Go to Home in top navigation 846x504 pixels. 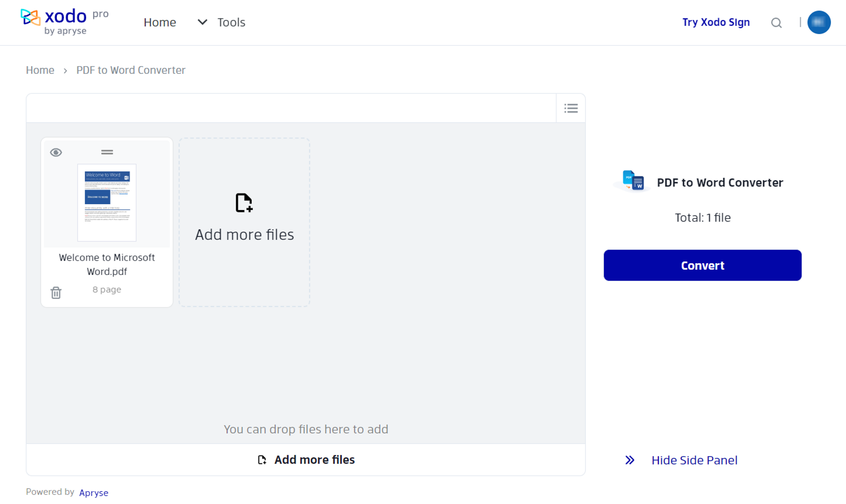[160, 22]
